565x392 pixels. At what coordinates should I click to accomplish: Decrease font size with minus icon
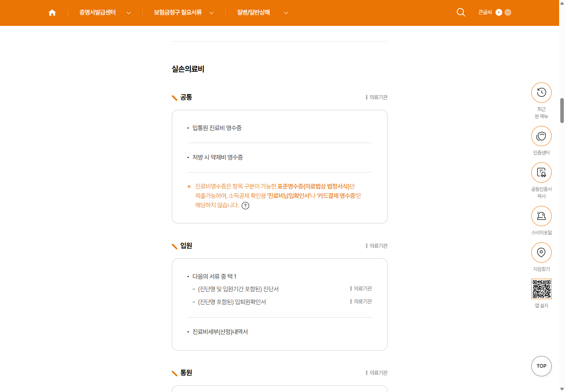(x=508, y=12)
